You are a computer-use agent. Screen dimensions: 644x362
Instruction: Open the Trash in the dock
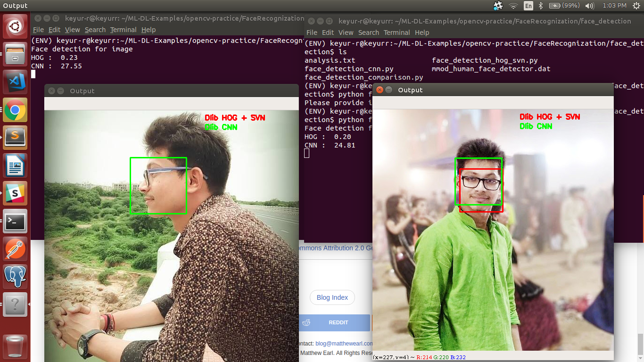(15, 346)
